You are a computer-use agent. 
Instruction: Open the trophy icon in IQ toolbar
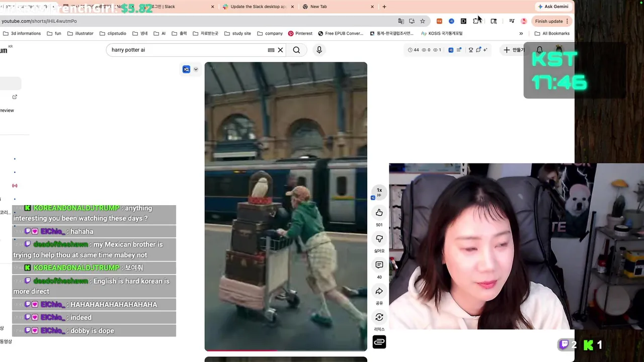[471, 50]
